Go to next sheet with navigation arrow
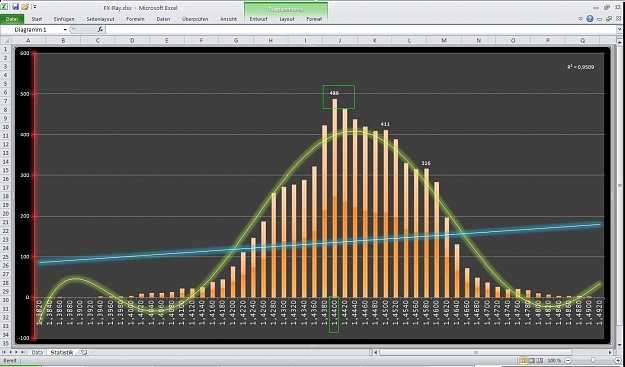Screen dimensions: 625x367 16,353
